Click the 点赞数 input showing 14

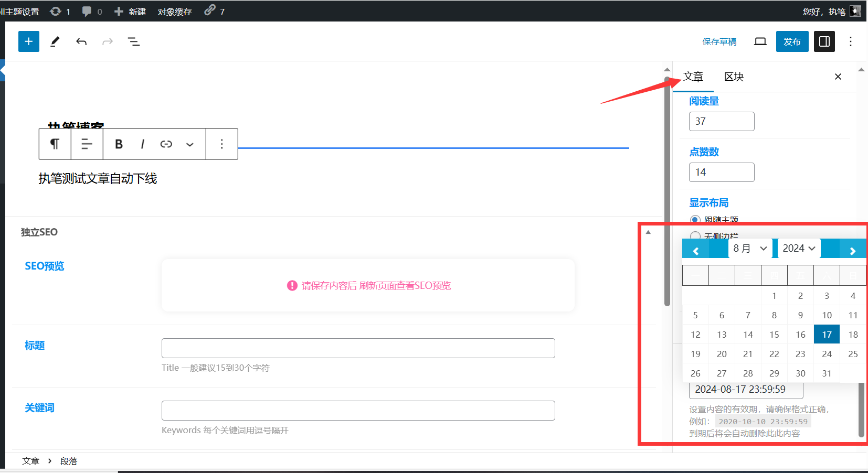722,172
